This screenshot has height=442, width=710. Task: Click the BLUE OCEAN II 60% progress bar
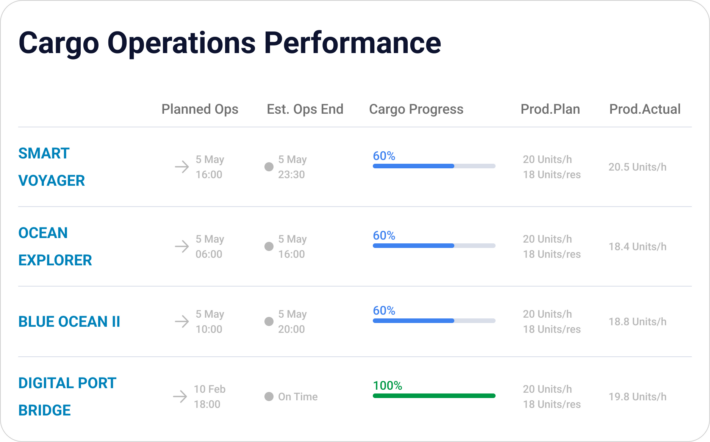434,321
